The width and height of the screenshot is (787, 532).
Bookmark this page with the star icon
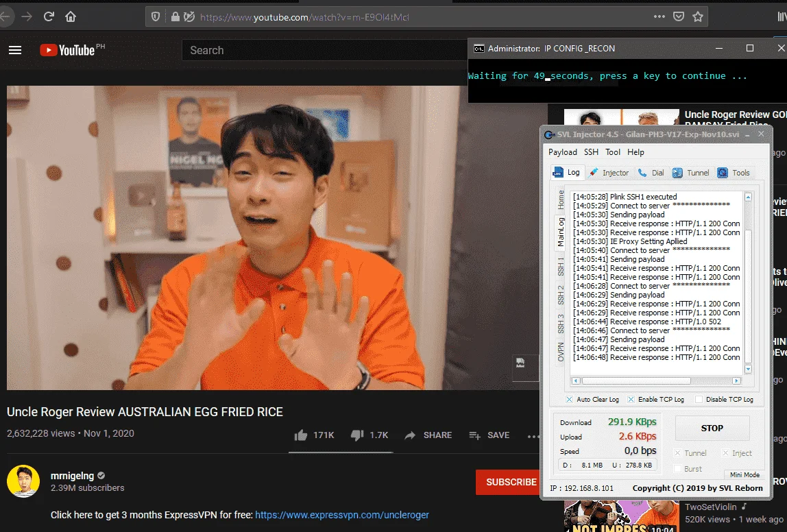[698, 16]
